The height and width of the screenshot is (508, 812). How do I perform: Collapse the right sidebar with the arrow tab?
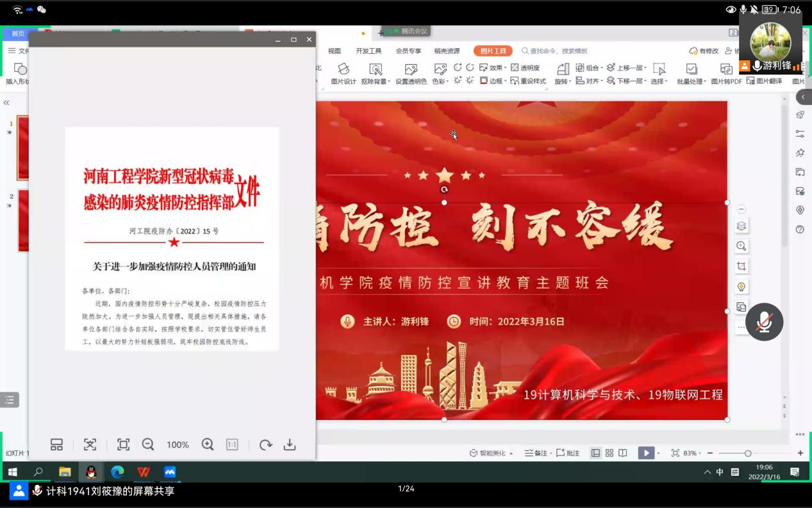point(804,97)
